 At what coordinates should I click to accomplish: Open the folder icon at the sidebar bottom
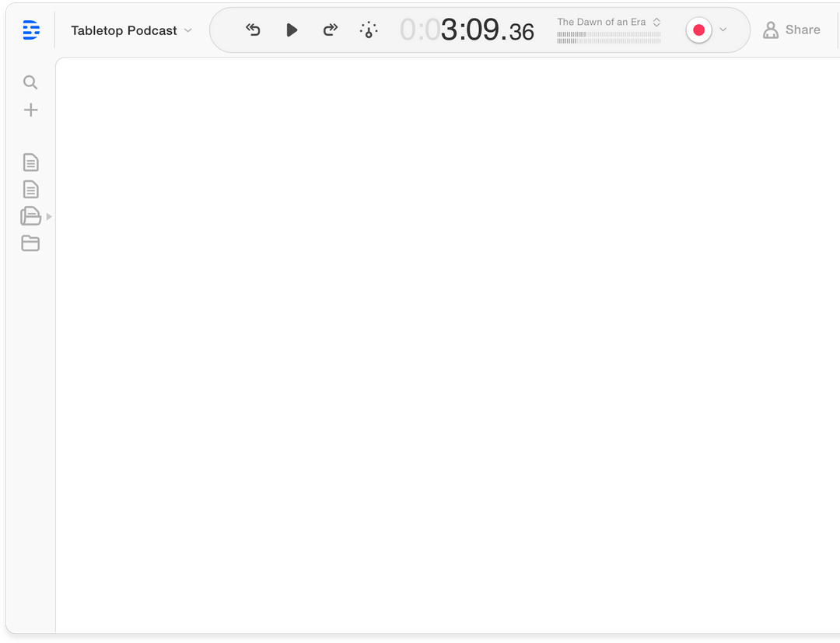tap(30, 243)
